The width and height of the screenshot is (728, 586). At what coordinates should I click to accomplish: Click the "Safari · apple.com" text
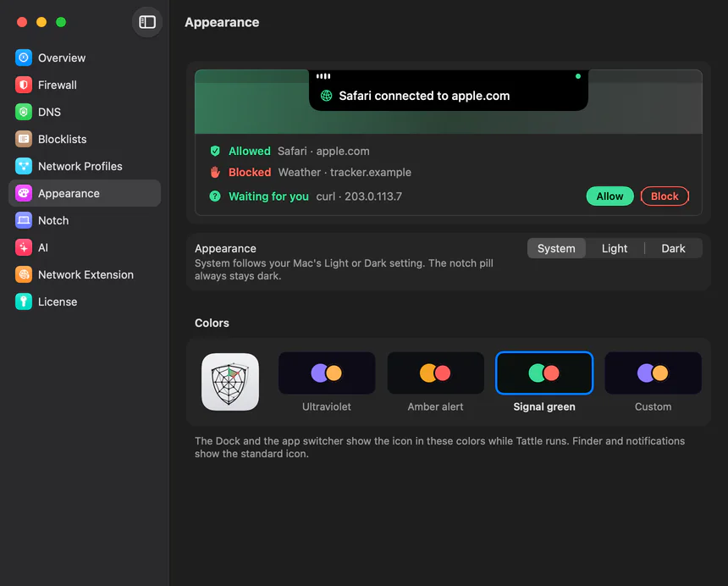(x=323, y=151)
